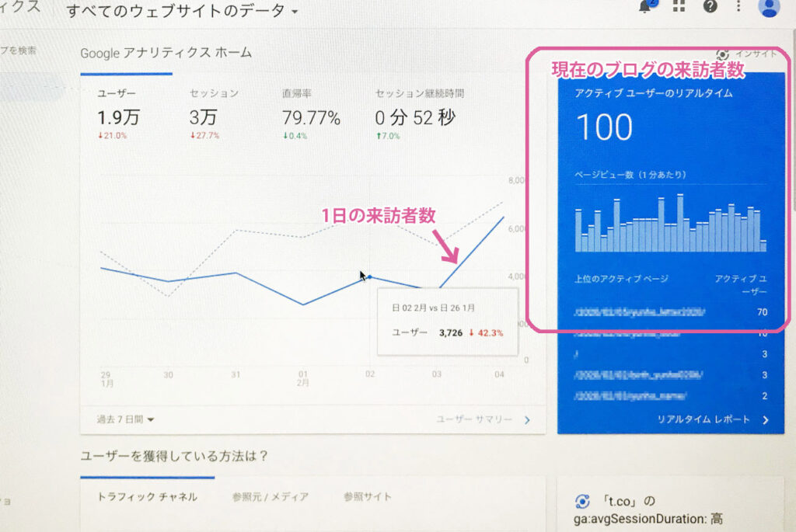Click the 04 date label on chart axis
This screenshot has width=796, height=532.
(499, 374)
